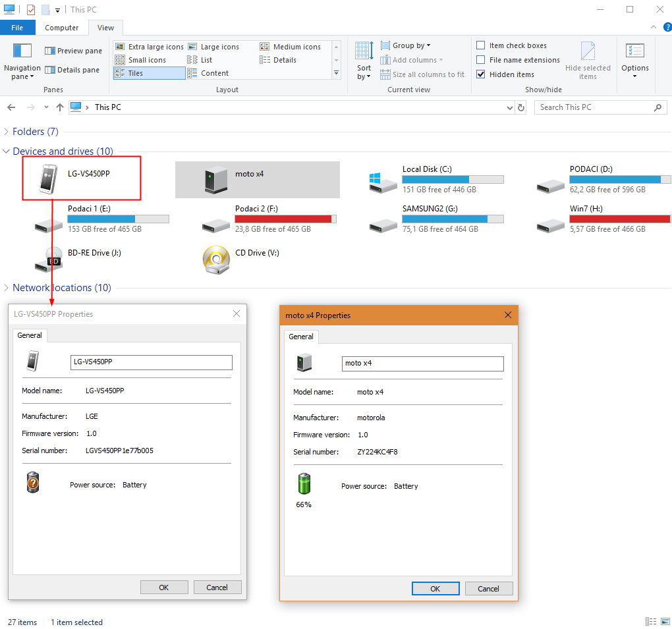The image size is (672, 629).
Task: Uncheck the Hidden items checkbox
Action: [x=481, y=74]
